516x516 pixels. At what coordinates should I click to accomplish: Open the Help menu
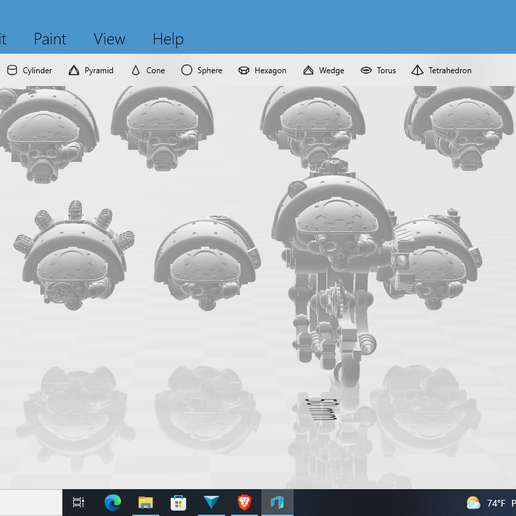pyautogui.click(x=168, y=39)
